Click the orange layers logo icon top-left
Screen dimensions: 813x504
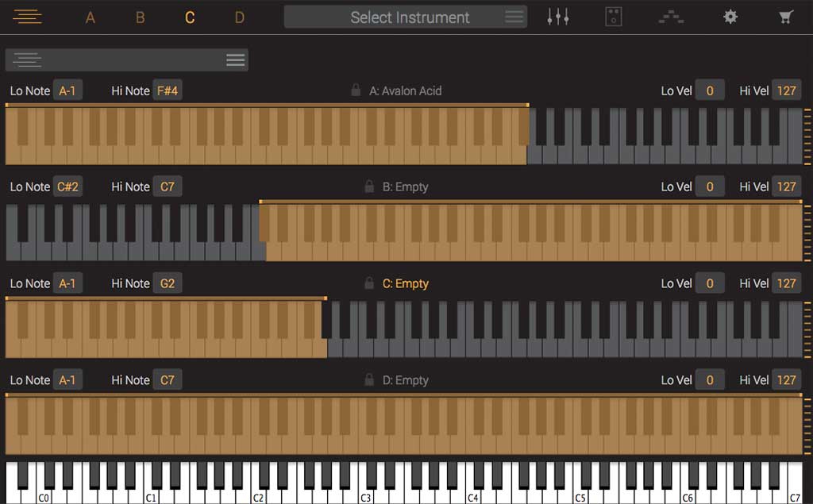[x=27, y=17]
